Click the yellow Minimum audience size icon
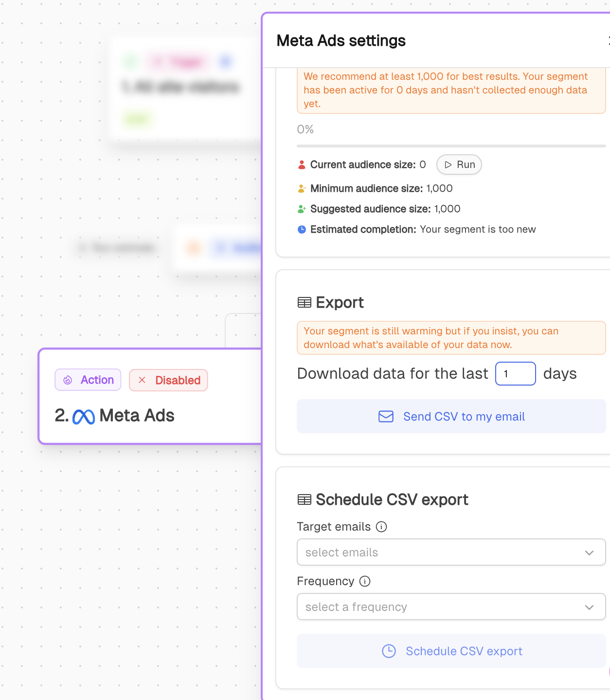 [302, 188]
